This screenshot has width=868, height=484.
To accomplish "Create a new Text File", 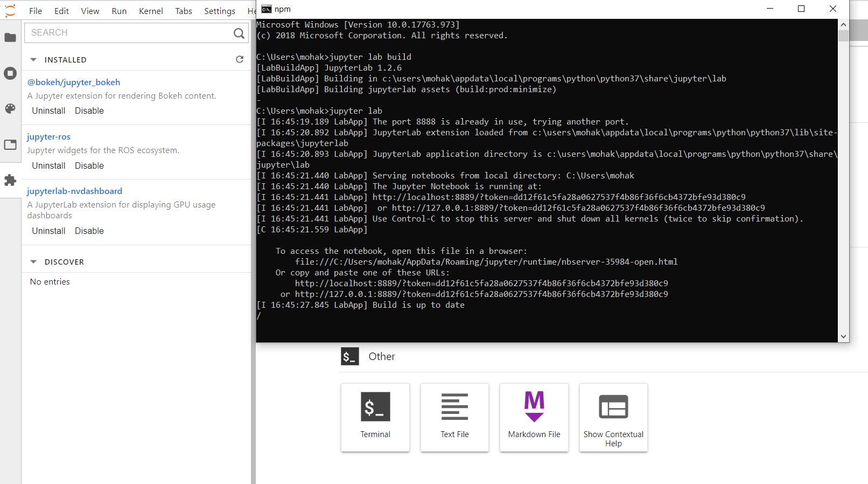I will [454, 417].
